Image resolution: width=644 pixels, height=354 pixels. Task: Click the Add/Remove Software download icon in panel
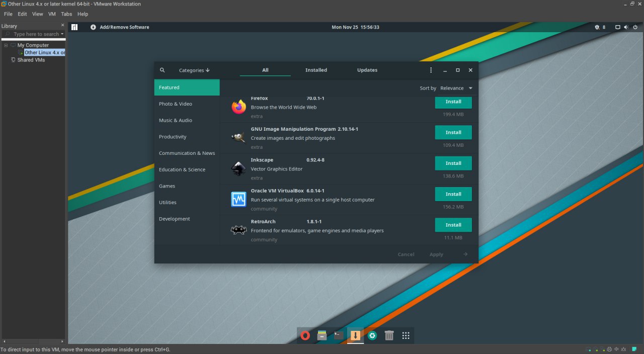point(93,27)
